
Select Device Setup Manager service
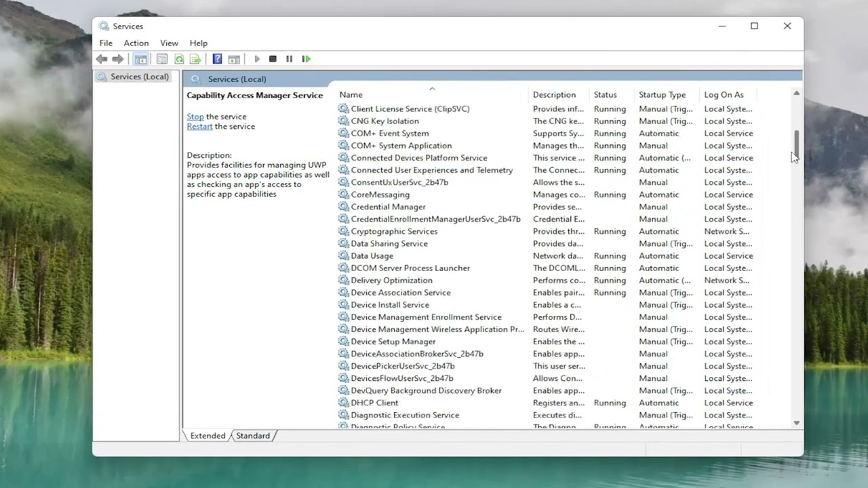point(546,342)
